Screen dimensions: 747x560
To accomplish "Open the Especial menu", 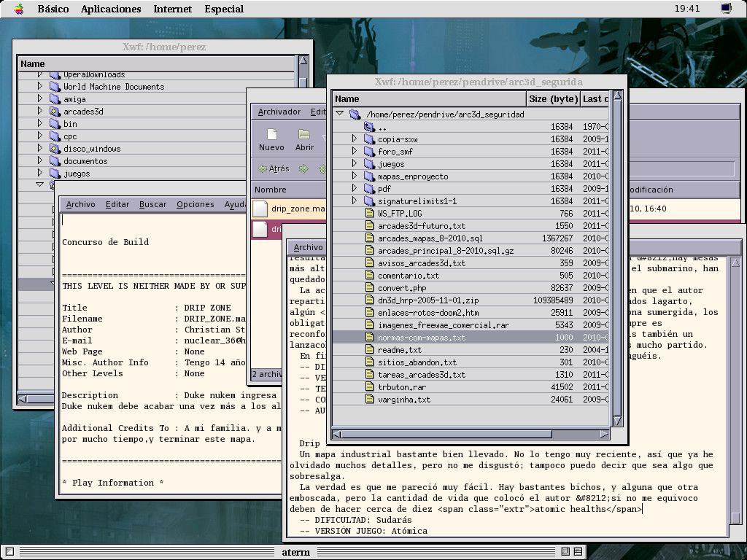I will 224,9.
